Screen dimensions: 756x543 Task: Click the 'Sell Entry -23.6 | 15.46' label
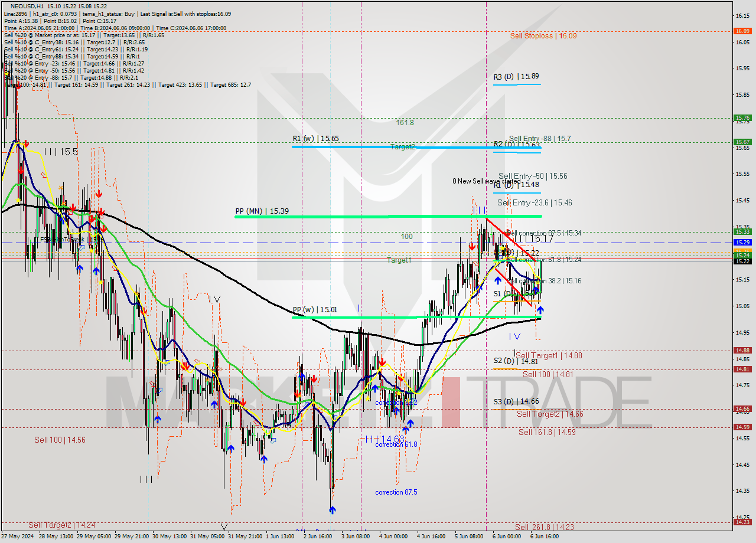click(x=535, y=202)
